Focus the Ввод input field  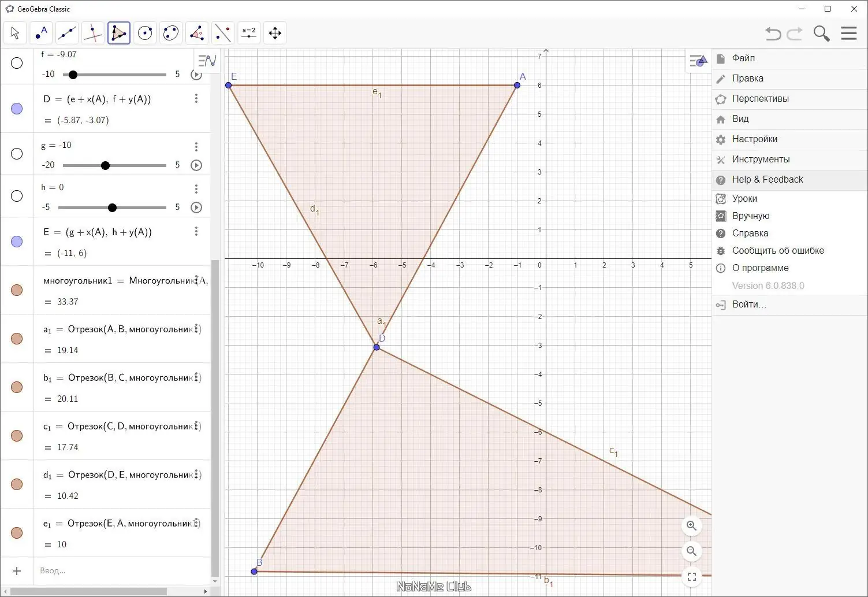pyautogui.click(x=121, y=571)
